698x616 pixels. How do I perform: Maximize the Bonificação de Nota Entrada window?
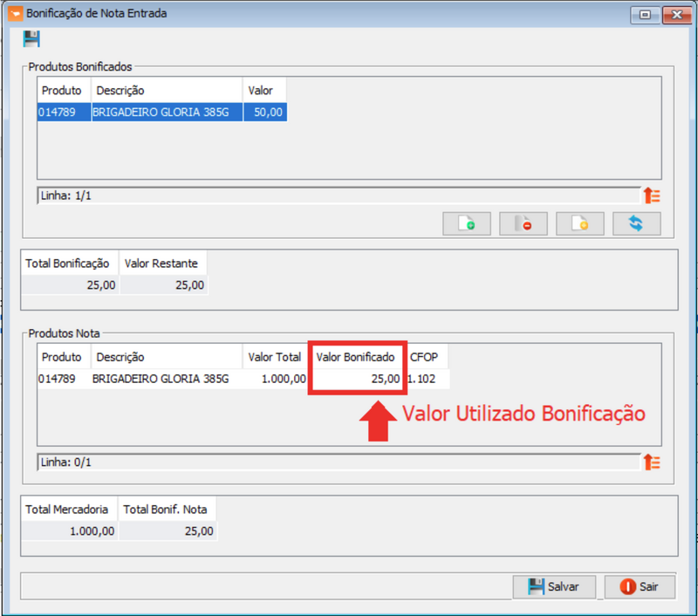pos(646,14)
